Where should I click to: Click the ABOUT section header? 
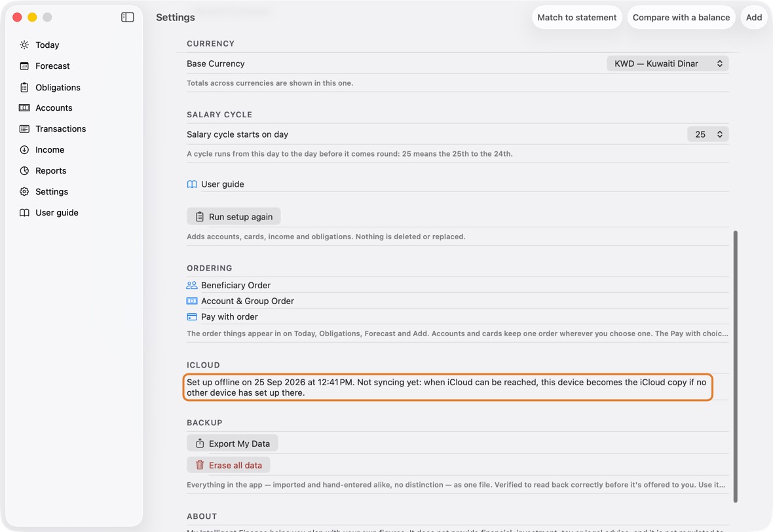click(202, 516)
